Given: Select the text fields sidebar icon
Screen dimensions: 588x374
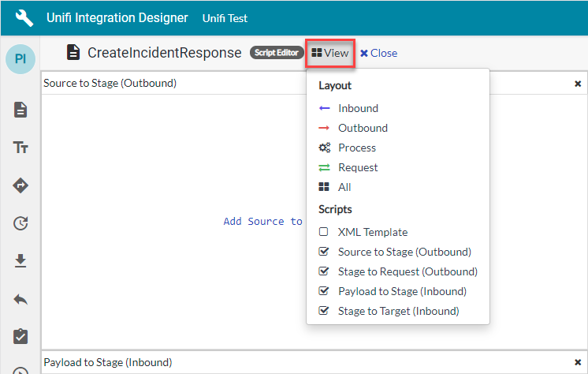Looking at the screenshot, I should coord(20,148).
